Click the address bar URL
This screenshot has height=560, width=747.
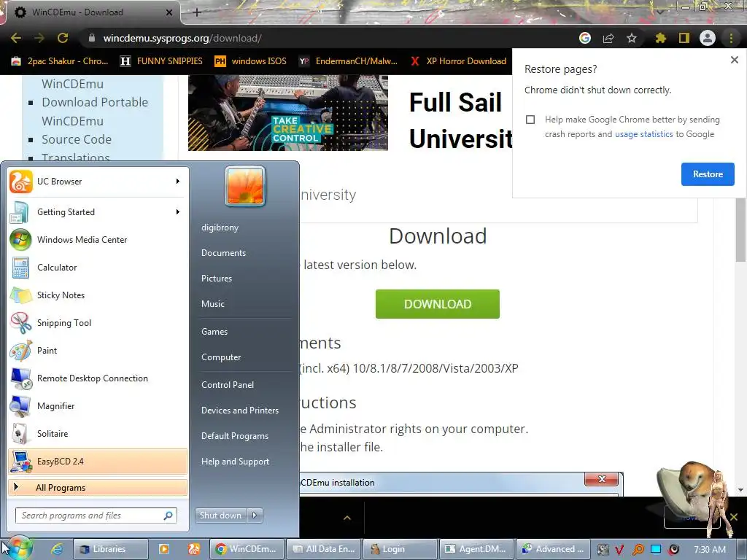click(182, 38)
